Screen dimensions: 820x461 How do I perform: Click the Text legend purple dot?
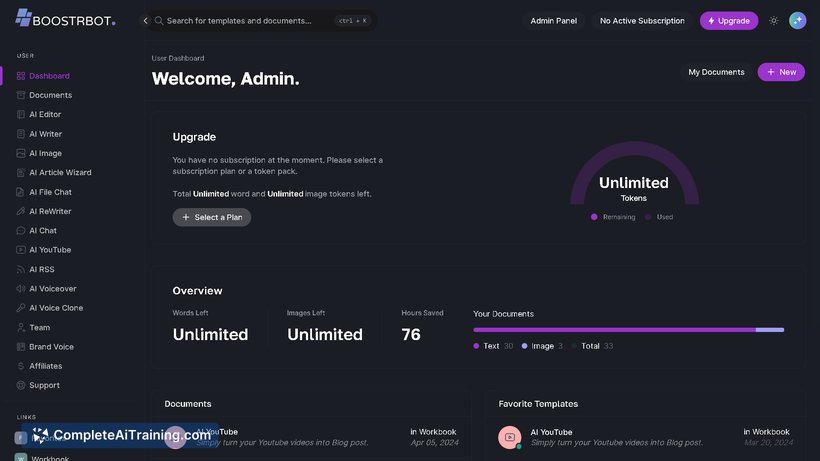click(476, 346)
